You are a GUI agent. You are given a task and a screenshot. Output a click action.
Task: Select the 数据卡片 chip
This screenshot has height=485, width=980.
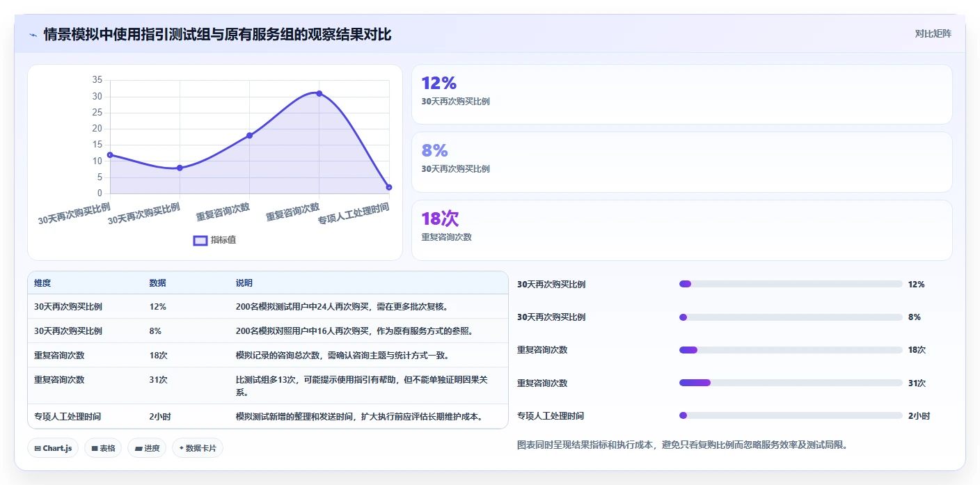pyautogui.click(x=198, y=448)
